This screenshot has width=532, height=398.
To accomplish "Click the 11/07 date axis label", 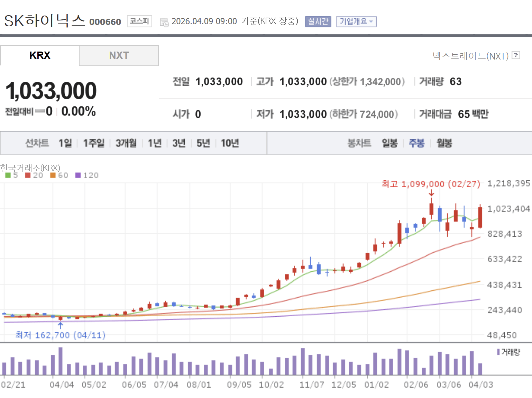I will click(x=312, y=385).
